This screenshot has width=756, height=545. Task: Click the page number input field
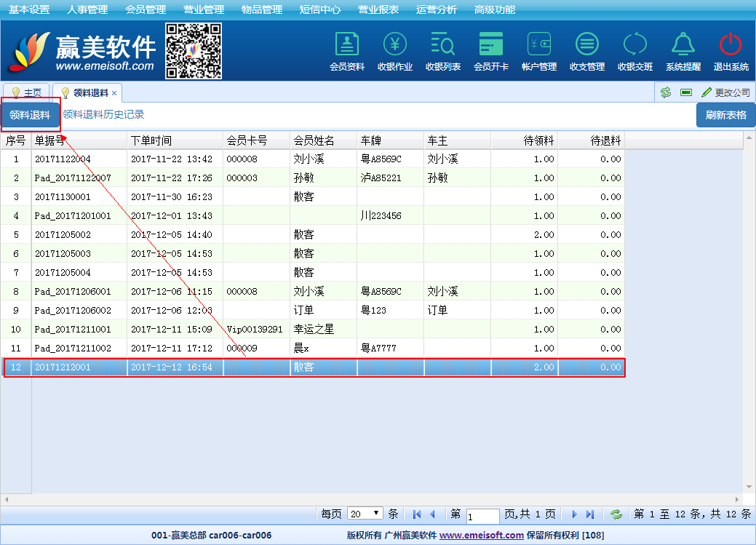(x=482, y=515)
